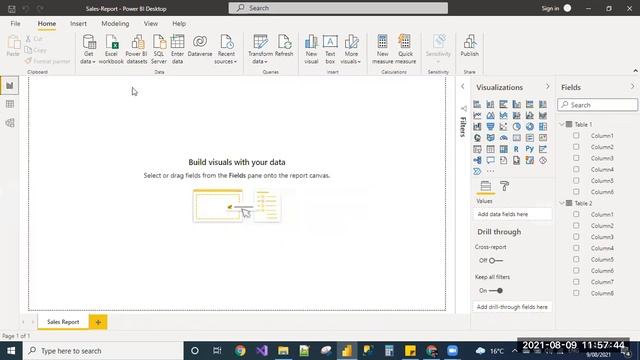Select the Matrix visual
Viewport: 640px width, 360px height.
point(503,149)
